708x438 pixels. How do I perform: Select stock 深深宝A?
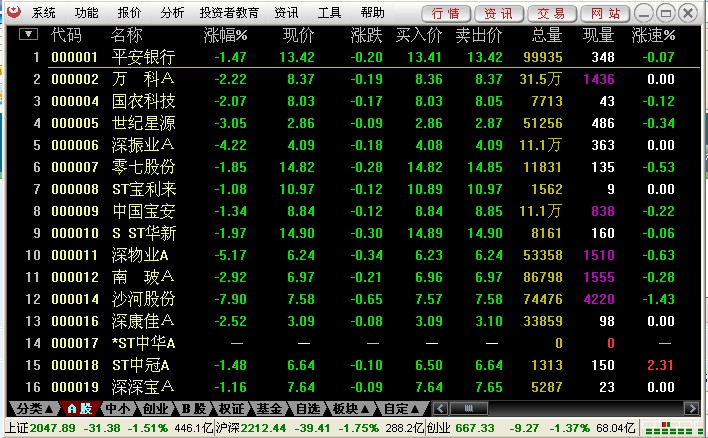click(143, 387)
